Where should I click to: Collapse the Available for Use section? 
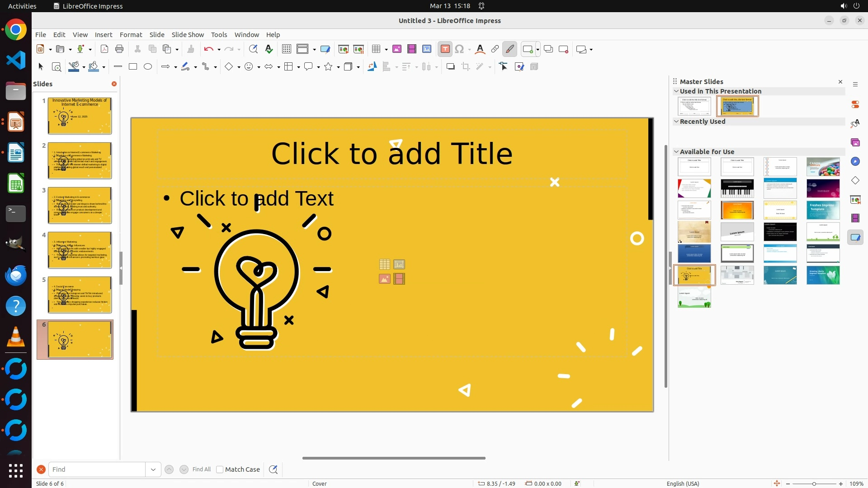[x=676, y=152]
